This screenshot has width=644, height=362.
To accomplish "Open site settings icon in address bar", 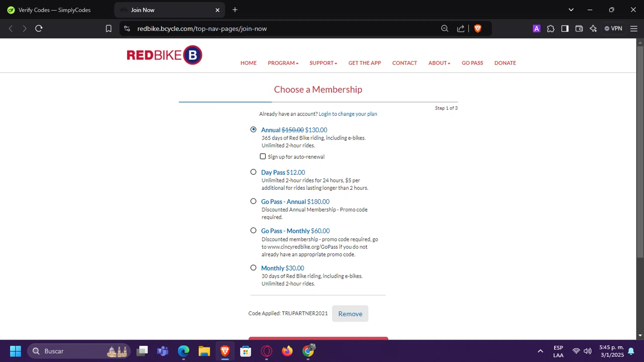I will [x=127, y=28].
